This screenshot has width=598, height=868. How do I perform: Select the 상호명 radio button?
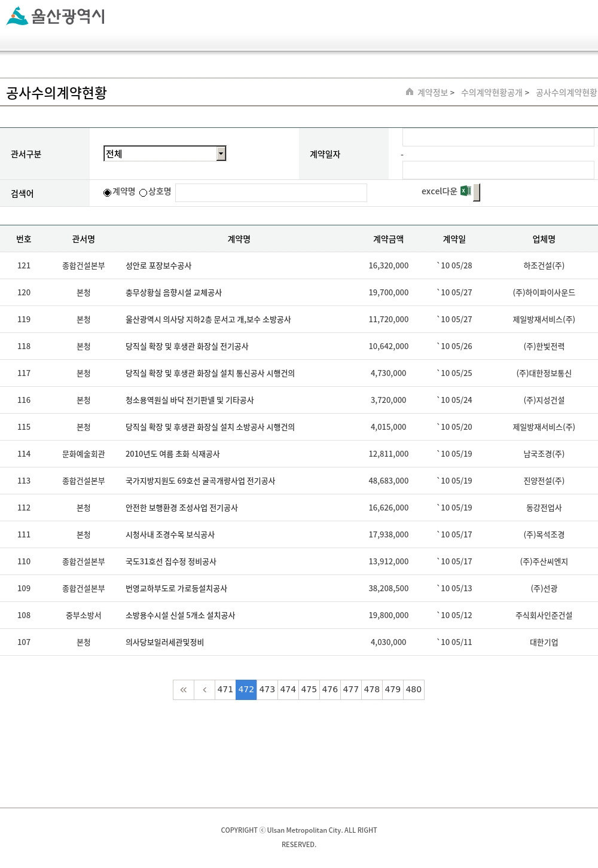(144, 192)
